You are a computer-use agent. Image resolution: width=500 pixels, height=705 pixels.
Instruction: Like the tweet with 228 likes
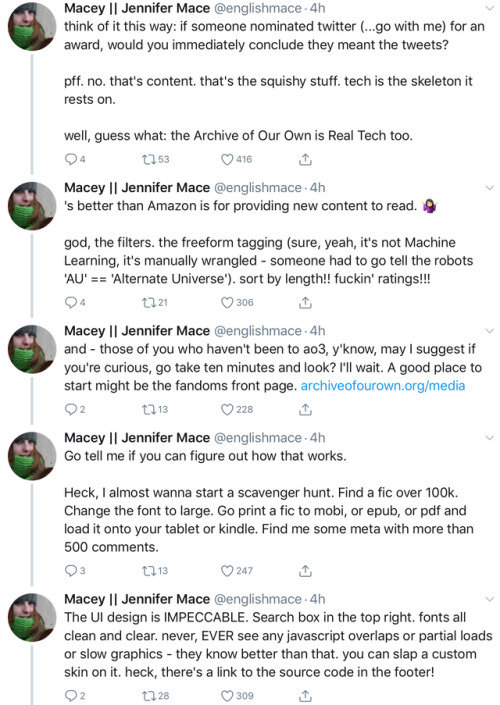point(227,410)
